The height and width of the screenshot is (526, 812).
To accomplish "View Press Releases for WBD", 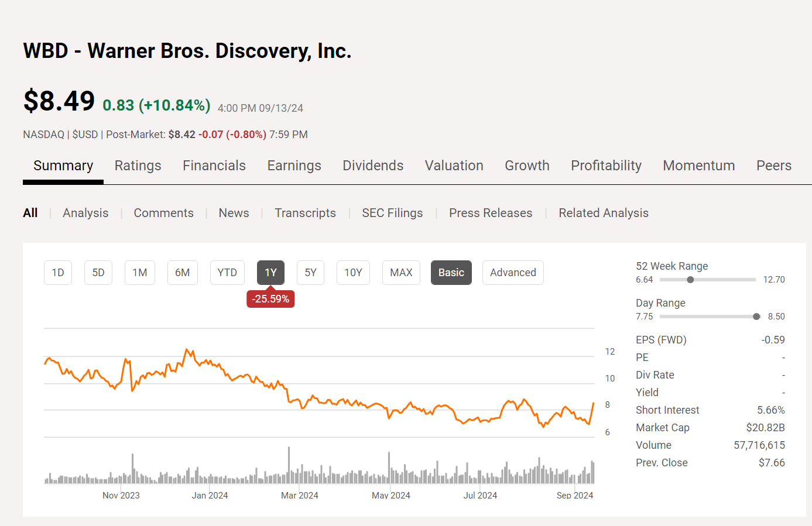I will click(x=491, y=213).
